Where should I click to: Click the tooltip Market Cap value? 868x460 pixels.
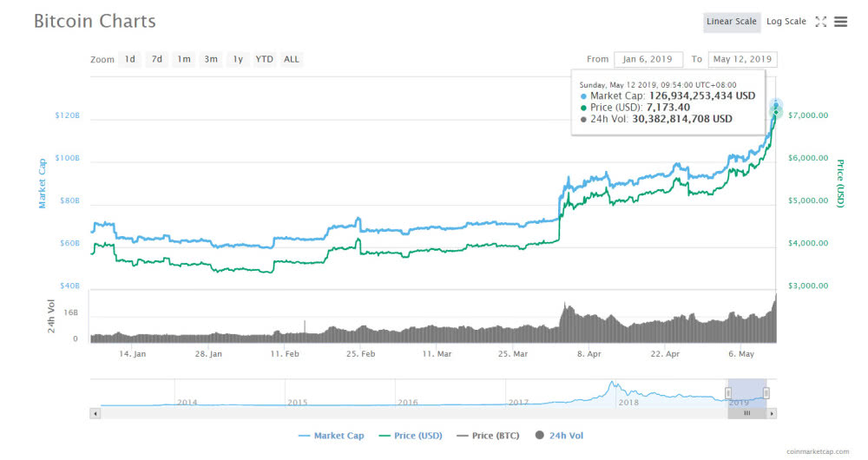coord(702,95)
